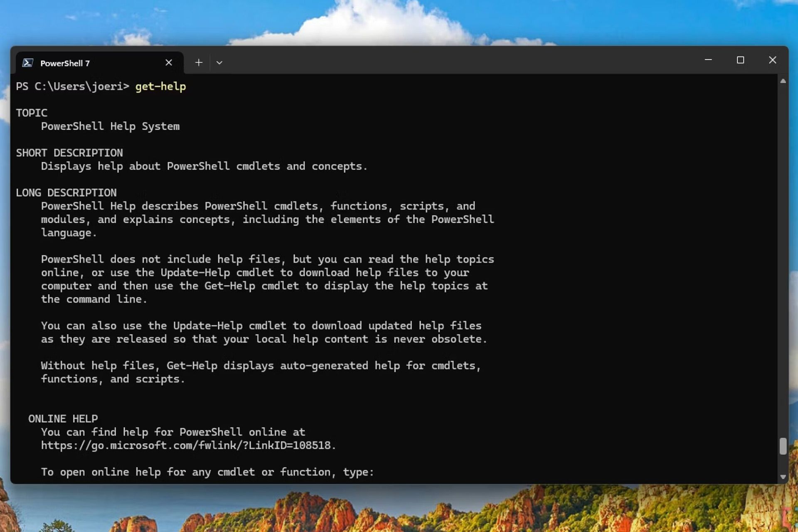This screenshot has height=532, width=798.
Task: Click the scrollbar down arrow
Action: coord(783,477)
